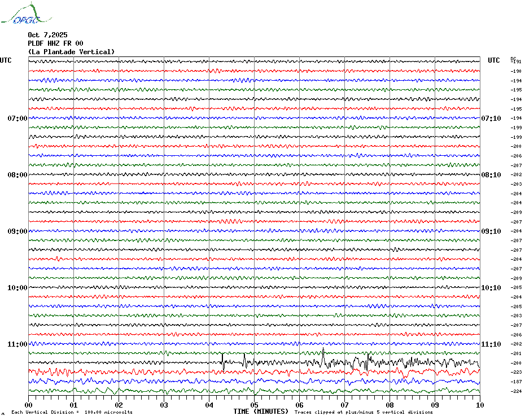Click the (La Plantade Vertical) station name
This screenshot has width=525, height=420.
[x=71, y=52]
